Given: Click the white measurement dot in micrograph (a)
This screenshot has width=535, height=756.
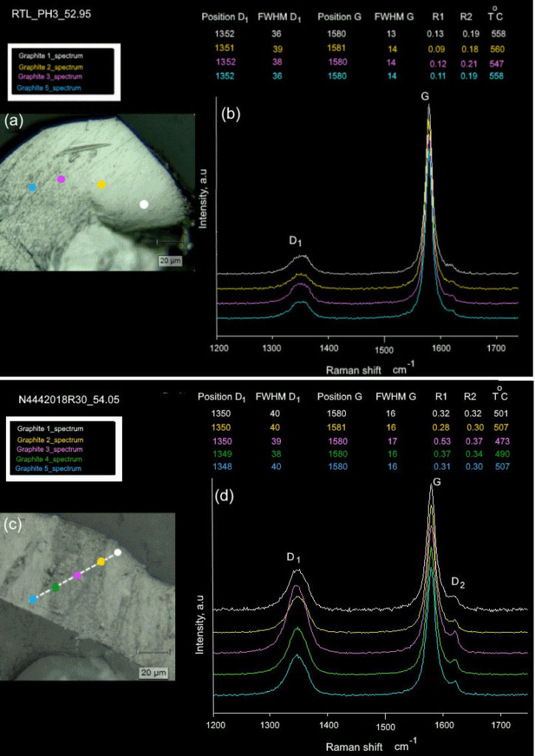Looking at the screenshot, I should point(143,204).
